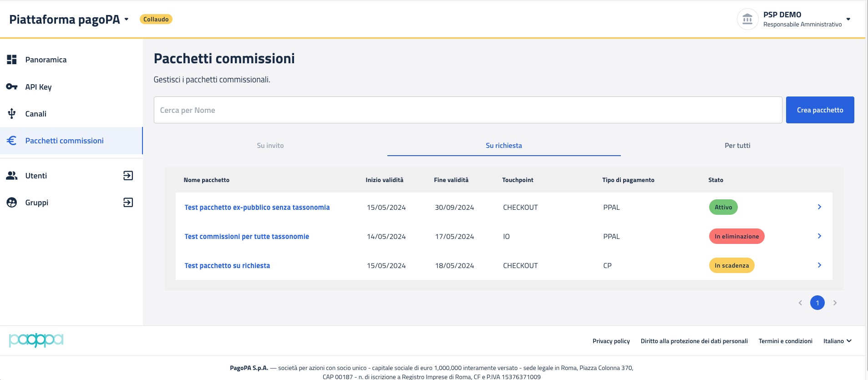
Task: Click the exit icon next to Utenti
Action: 128,176
